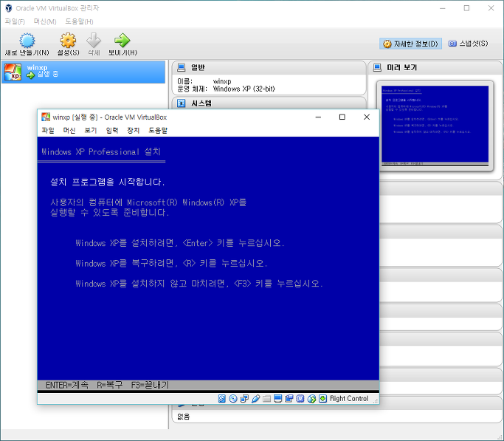Click the Windows XP icon of winxp VM

pos(13,72)
